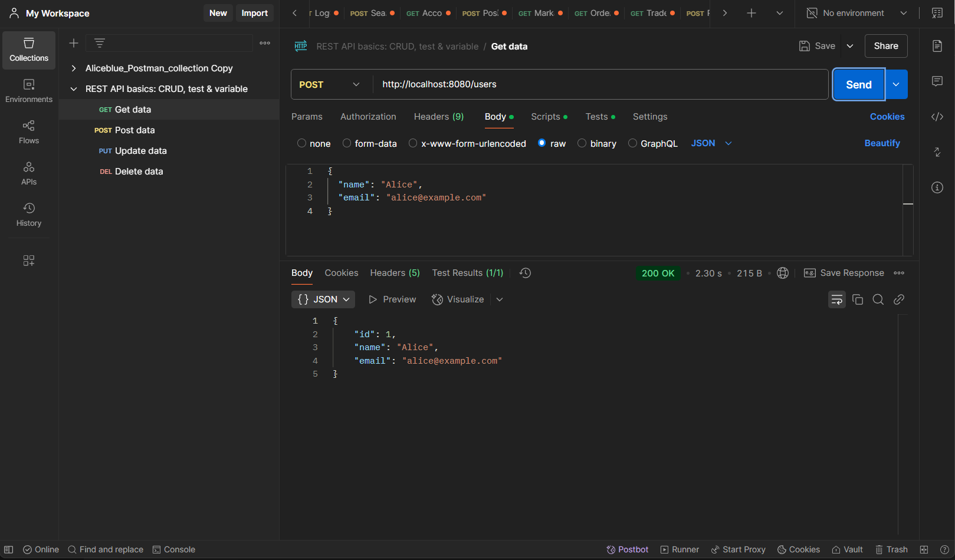Image resolution: width=955 pixels, height=560 pixels.
Task: Open the APIs sidebar panel
Action: pos(29,174)
